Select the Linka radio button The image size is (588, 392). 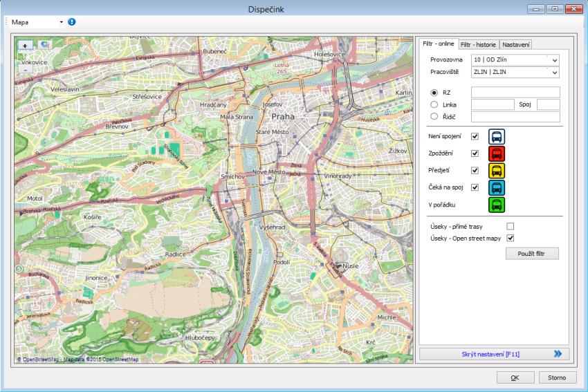click(x=434, y=104)
